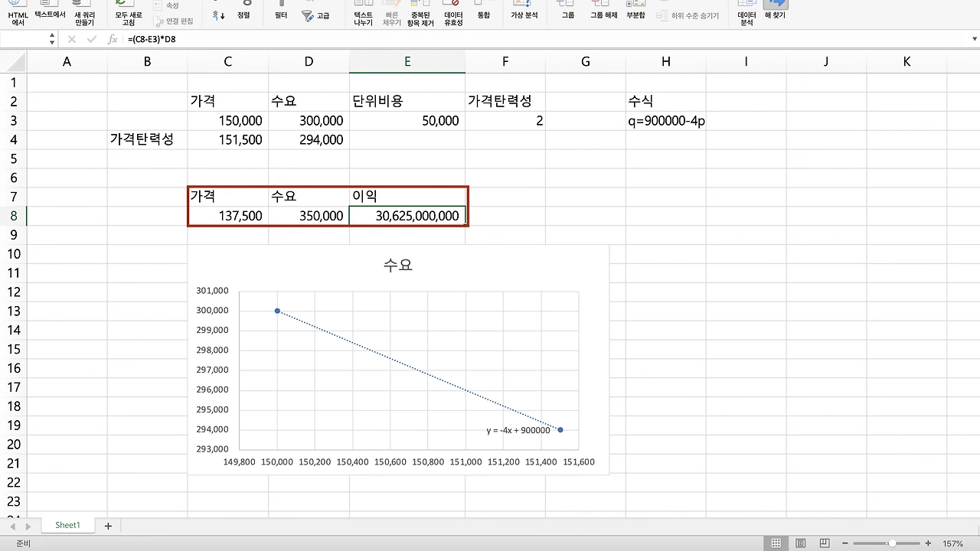Screen dimensions: 980x551
Task: Select column H header
Action: pos(666,62)
